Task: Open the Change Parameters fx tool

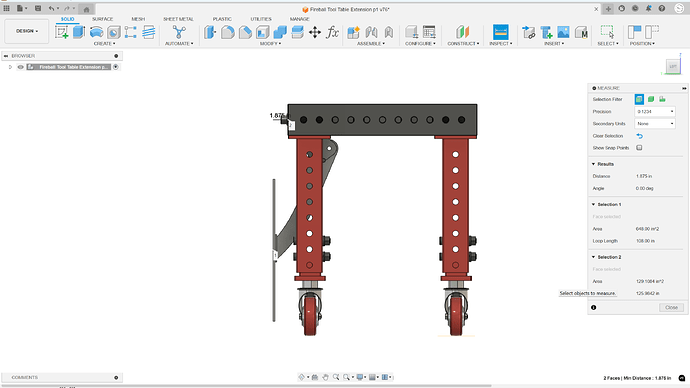Action: [x=333, y=32]
